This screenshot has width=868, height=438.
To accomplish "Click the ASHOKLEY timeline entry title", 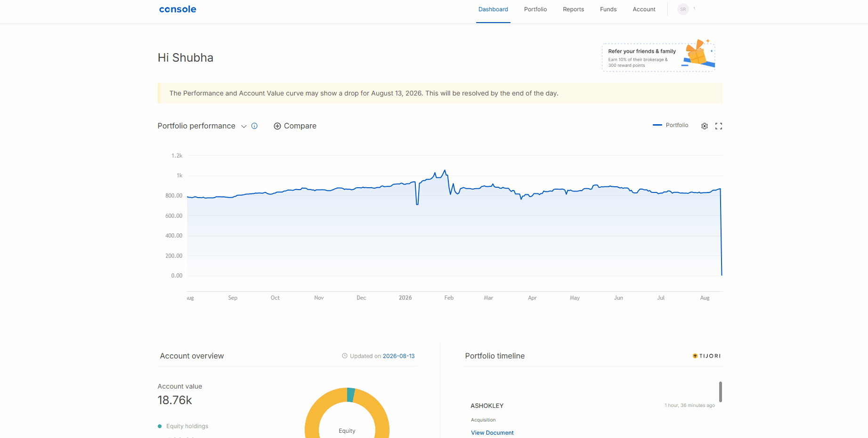I will tap(487, 406).
